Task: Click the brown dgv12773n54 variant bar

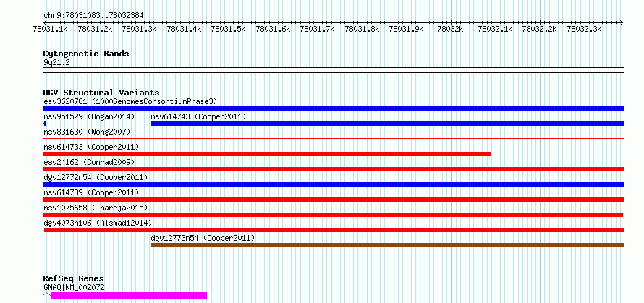Action: click(387, 245)
